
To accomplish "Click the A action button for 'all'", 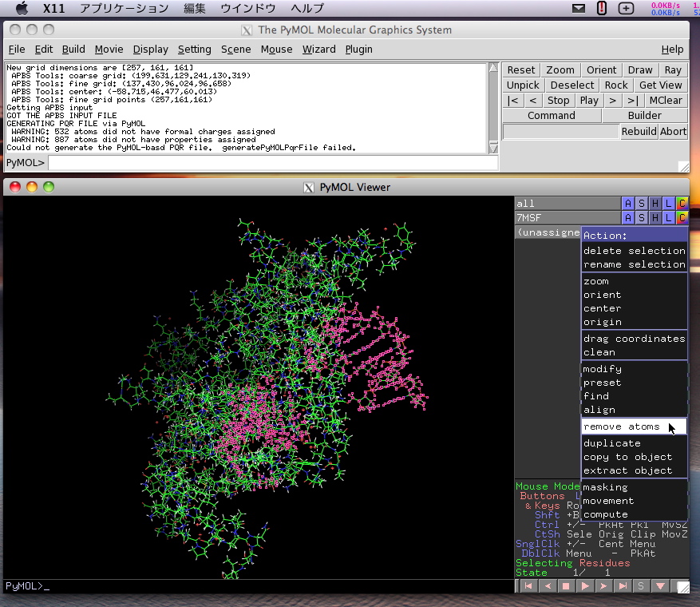I will click(x=628, y=204).
